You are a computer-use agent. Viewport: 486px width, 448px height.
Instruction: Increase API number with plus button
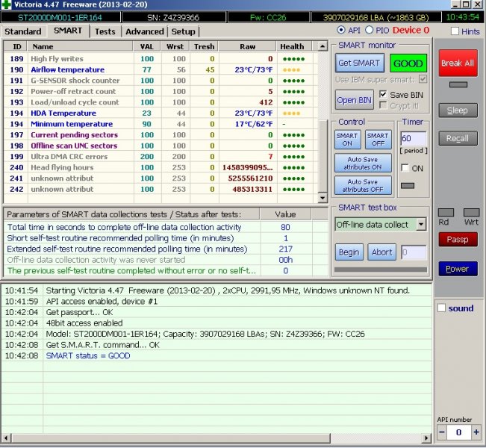coord(476,432)
